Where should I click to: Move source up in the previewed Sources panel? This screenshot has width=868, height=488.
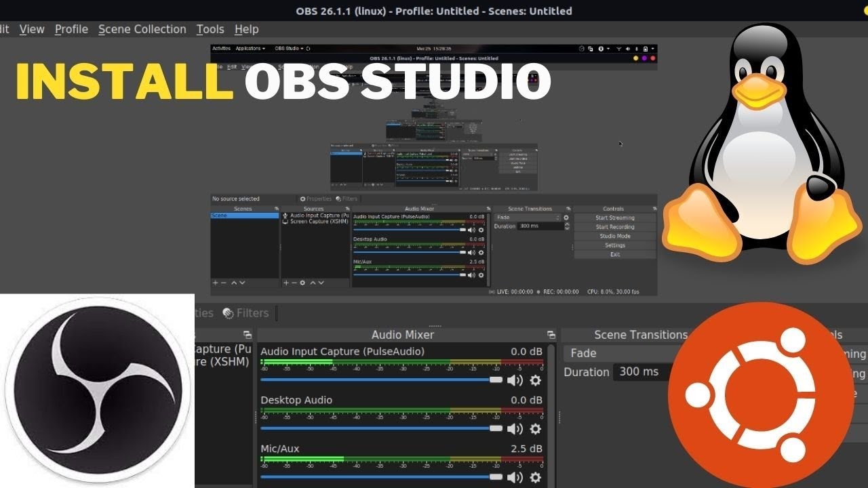click(313, 283)
